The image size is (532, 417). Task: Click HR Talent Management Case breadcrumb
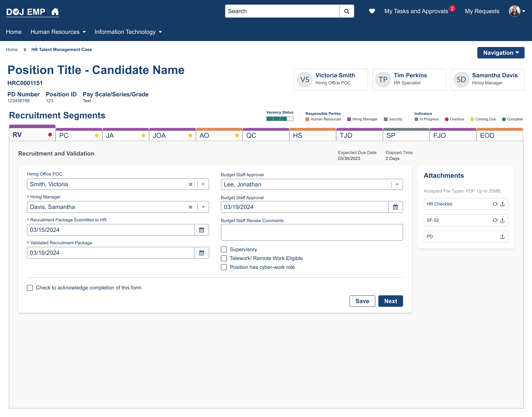[62, 50]
